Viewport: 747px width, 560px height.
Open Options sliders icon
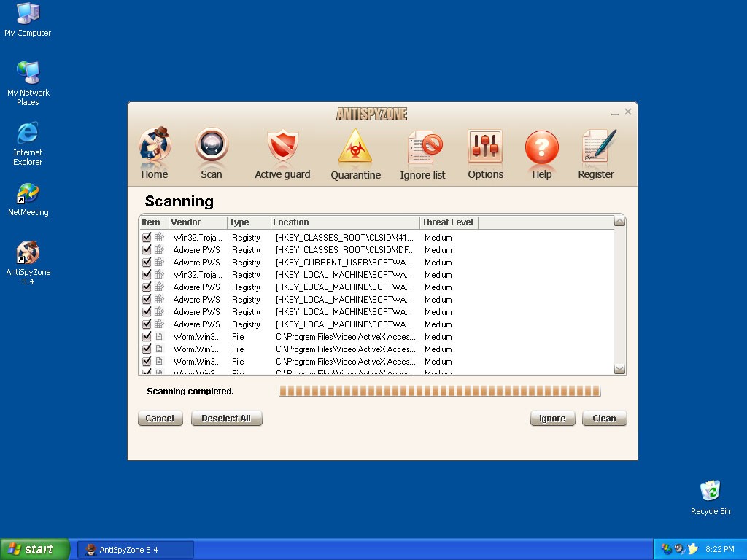point(485,147)
